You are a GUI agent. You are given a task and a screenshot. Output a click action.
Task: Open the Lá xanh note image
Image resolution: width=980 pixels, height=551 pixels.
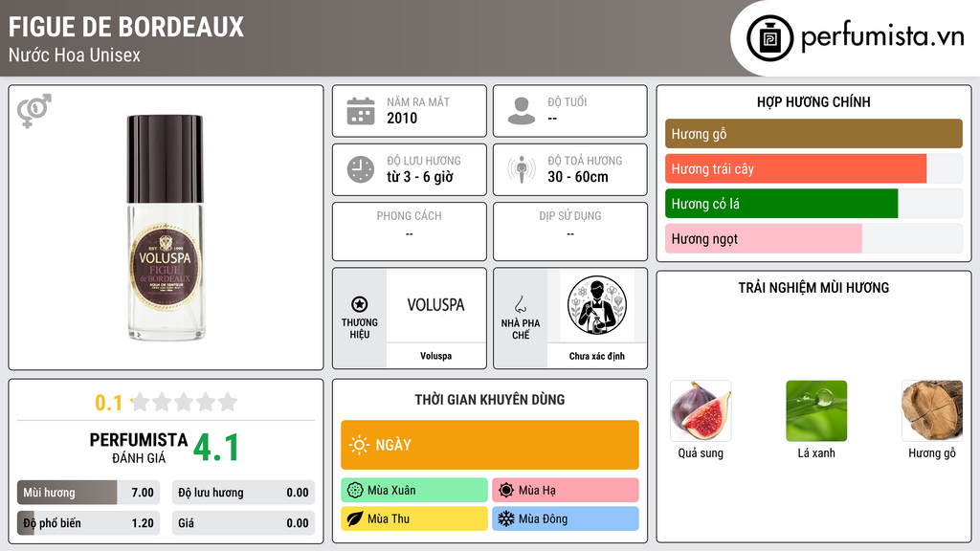tap(816, 411)
